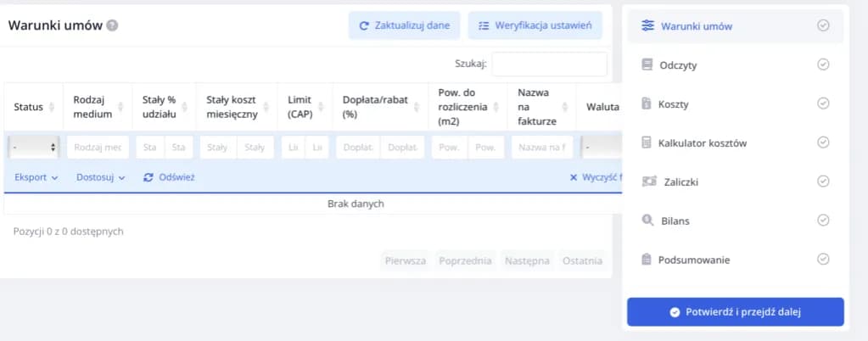
Task: Click Potwierdź i przejdź dalej button
Action: 735,312
